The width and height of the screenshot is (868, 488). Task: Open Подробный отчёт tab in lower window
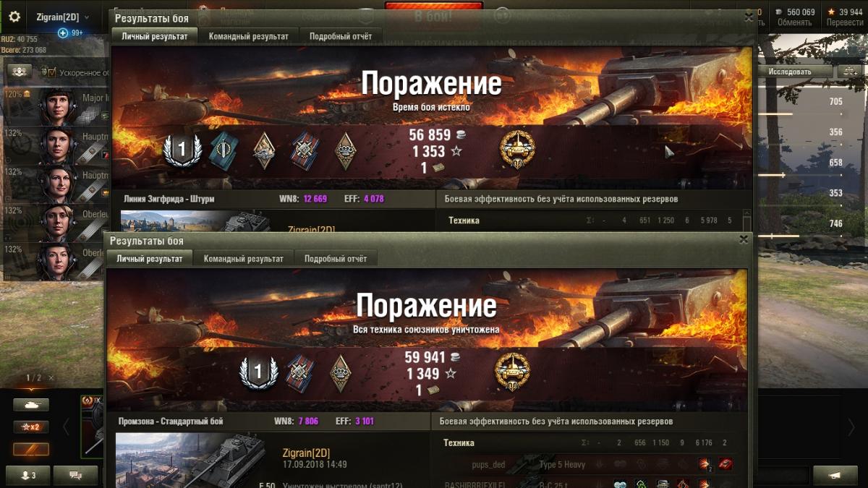pyautogui.click(x=336, y=258)
